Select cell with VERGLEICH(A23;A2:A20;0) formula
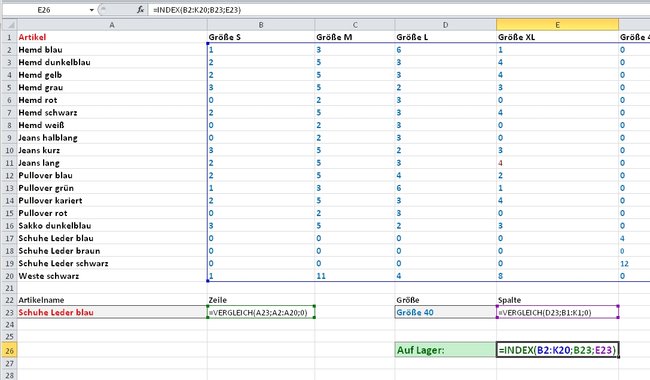Image resolution: width=650 pixels, height=380 pixels. (261, 312)
